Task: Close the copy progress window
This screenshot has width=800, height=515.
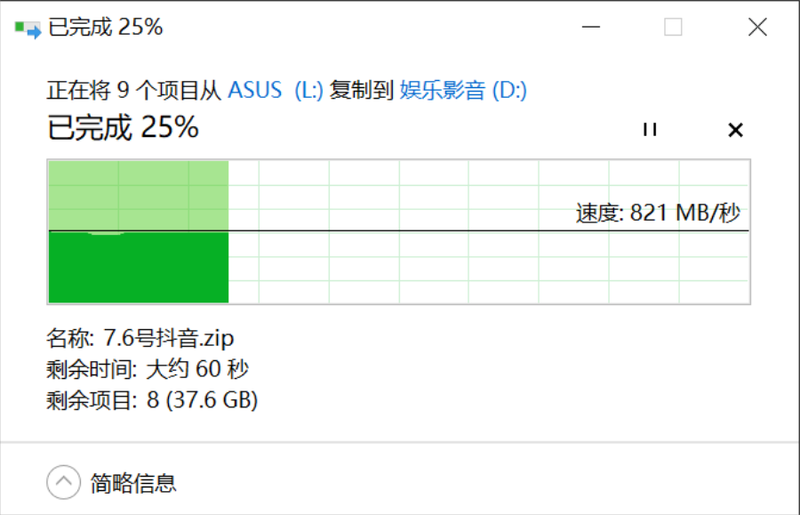Action: coord(758,27)
